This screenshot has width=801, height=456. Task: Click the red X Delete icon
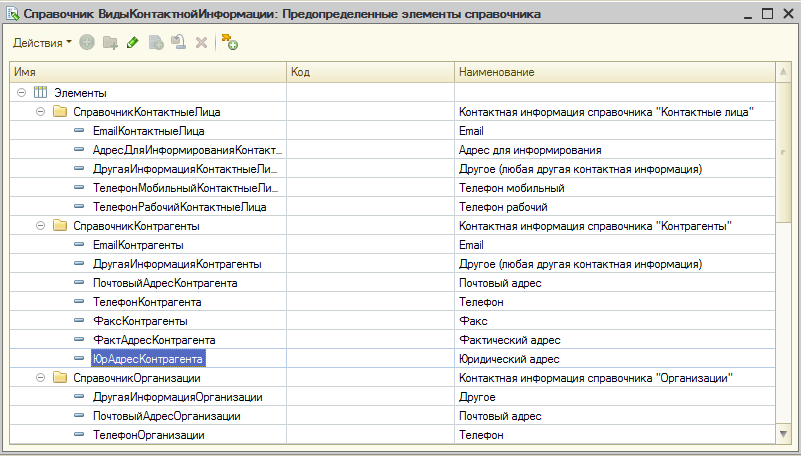coord(201,42)
